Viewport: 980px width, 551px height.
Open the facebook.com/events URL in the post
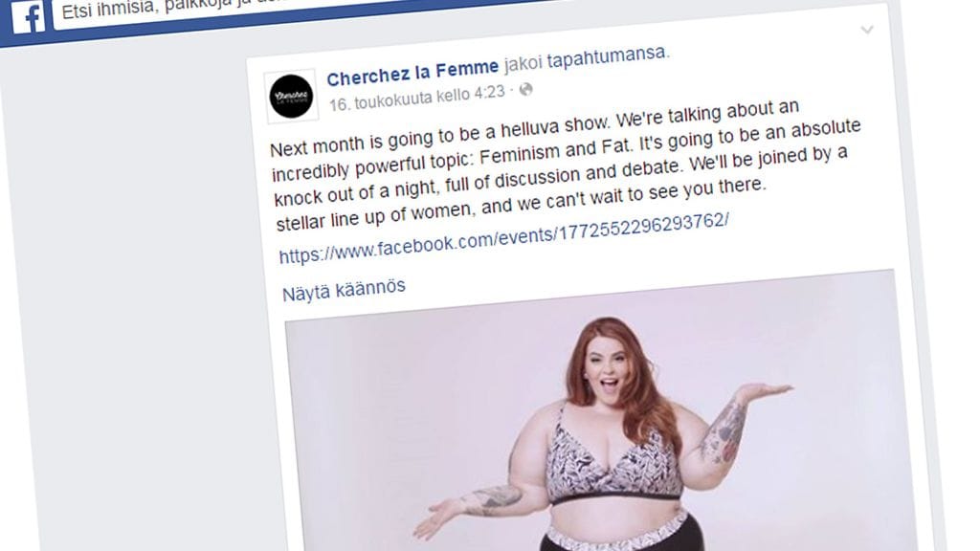(x=503, y=238)
